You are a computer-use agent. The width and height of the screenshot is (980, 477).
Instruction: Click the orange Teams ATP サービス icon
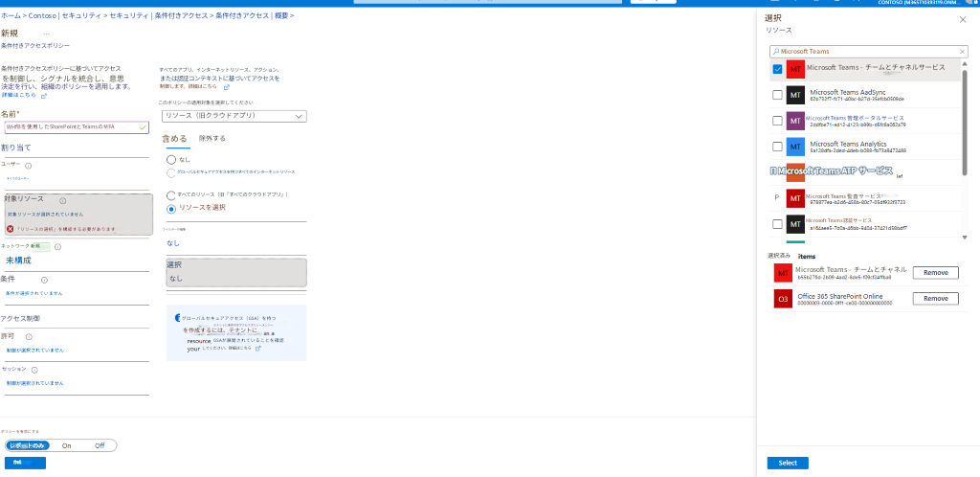coord(795,172)
